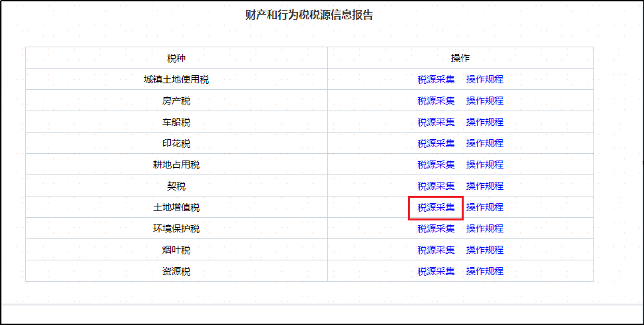The width and height of the screenshot is (644, 325).
Task: Open 税源采集 for 环境保护税
Action: (x=436, y=228)
